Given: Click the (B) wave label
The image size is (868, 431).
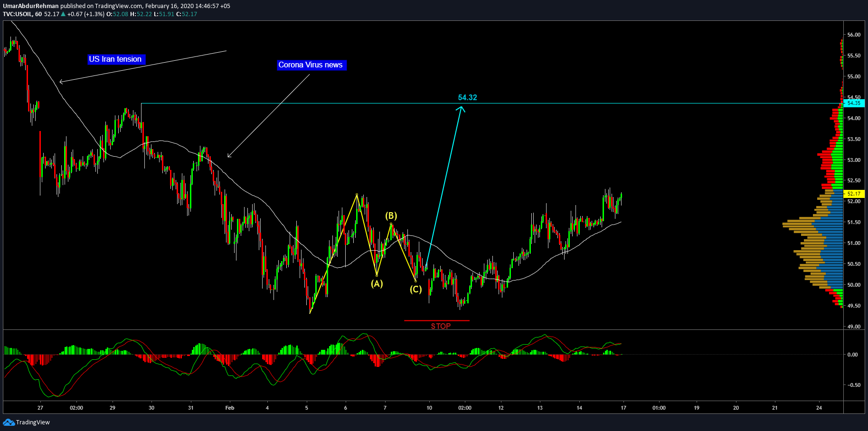Looking at the screenshot, I should [x=391, y=216].
